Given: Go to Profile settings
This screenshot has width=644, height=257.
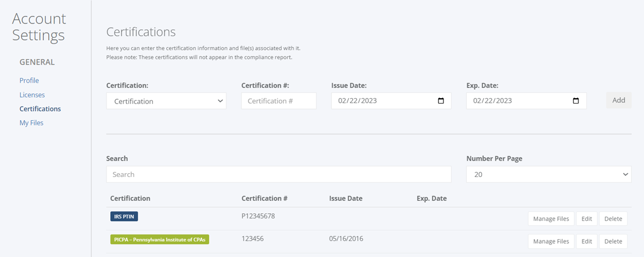Looking at the screenshot, I should click(x=29, y=81).
